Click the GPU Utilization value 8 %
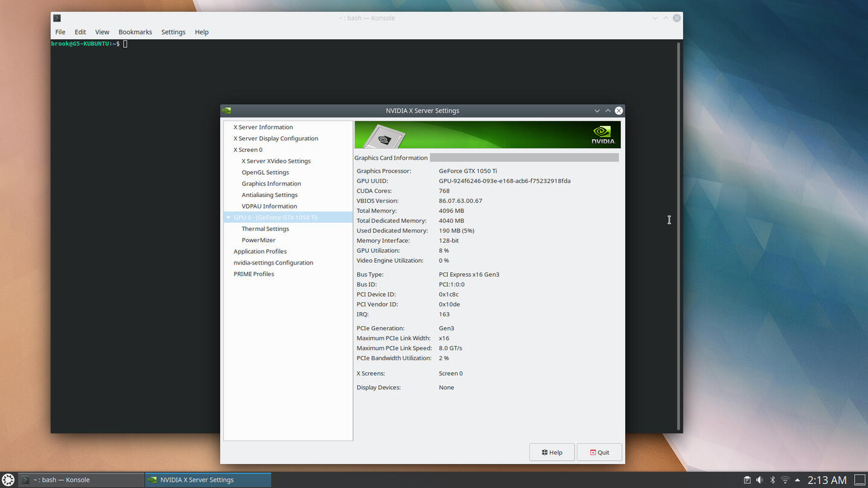Screen dimensions: 868x488 (444, 251)
